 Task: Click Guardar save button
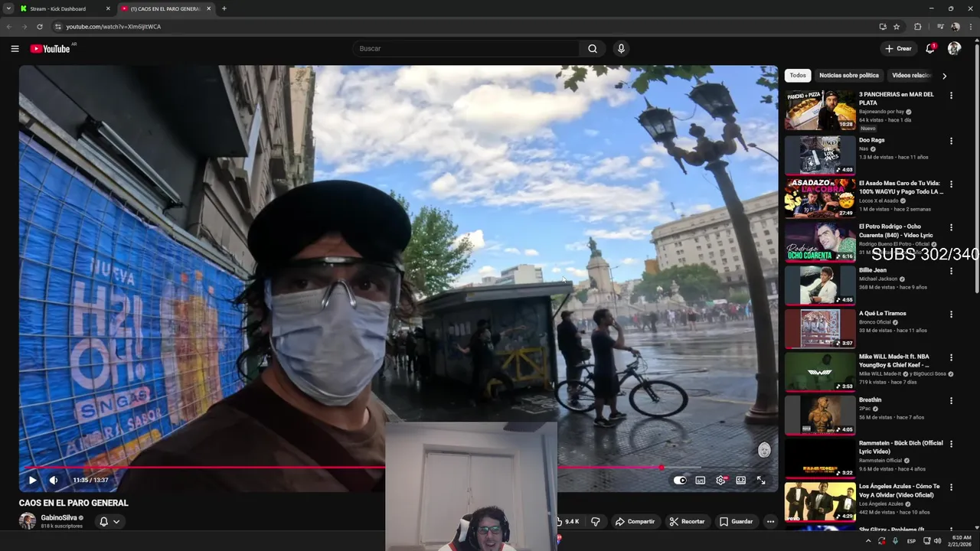736,521
